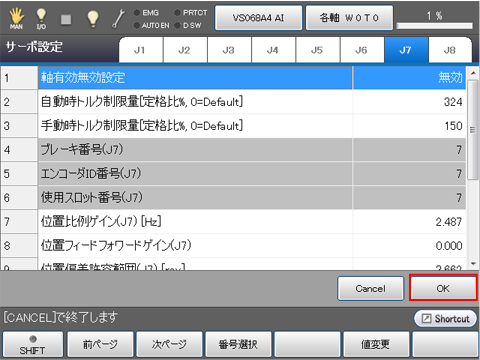Switch to the J4 tab
The image size is (480, 360).
click(273, 50)
